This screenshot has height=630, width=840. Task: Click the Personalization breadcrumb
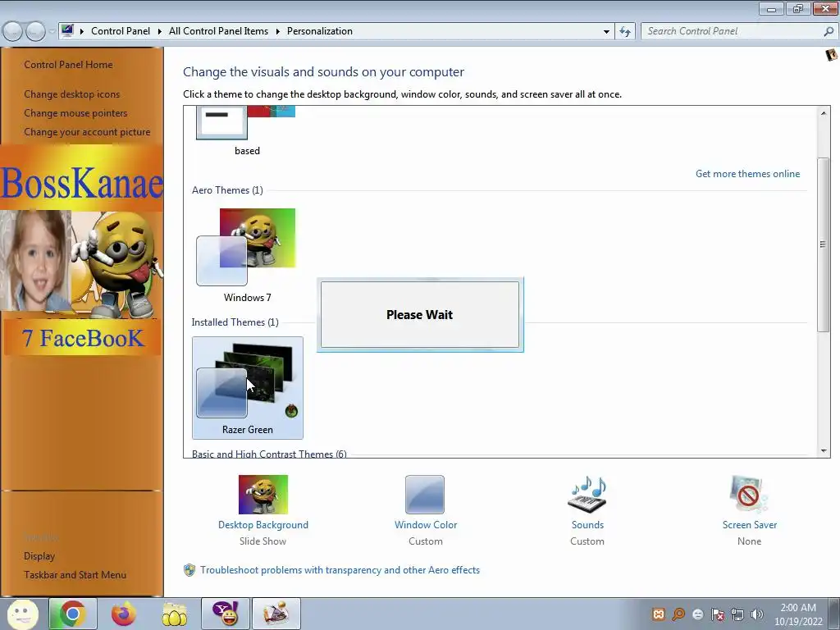pyautogui.click(x=320, y=31)
